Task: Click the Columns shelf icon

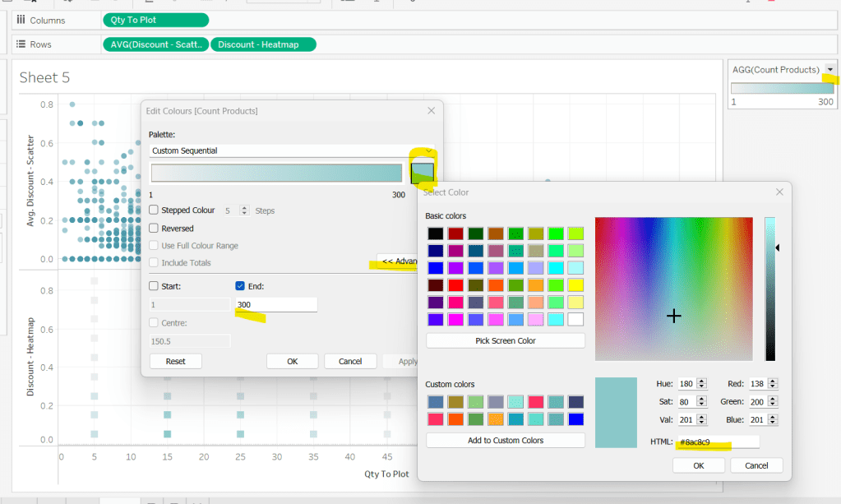Action: click(21, 20)
